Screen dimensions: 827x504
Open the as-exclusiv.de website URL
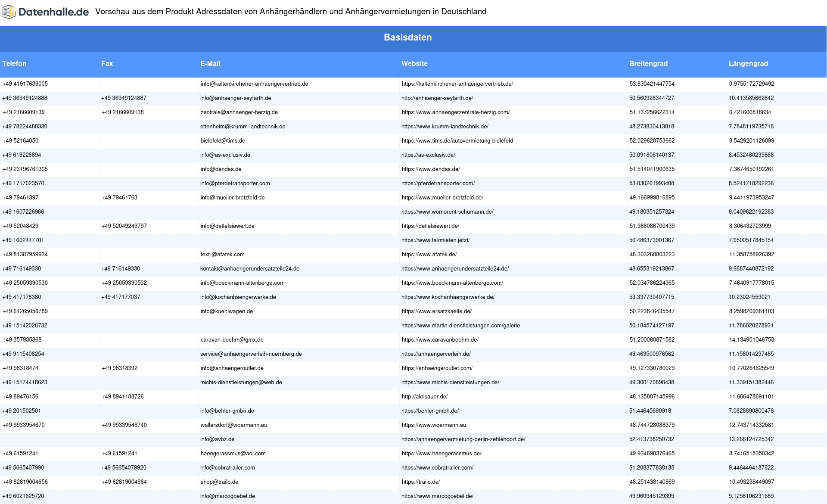[428, 155]
